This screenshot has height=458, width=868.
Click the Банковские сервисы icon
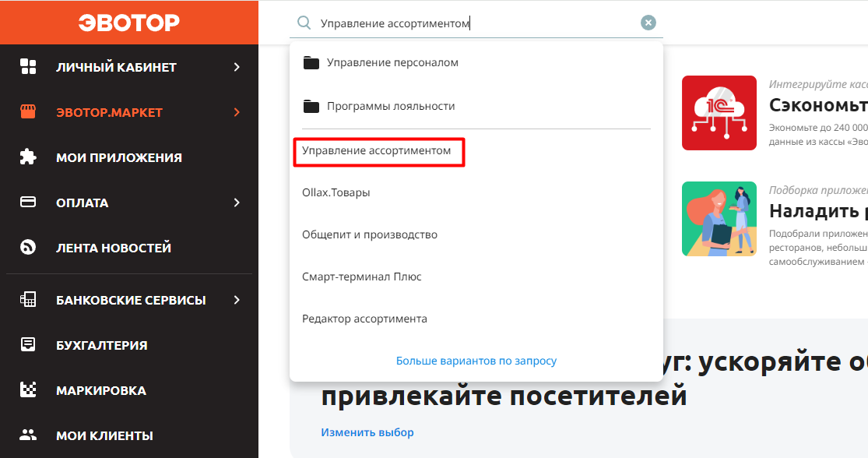(28, 300)
